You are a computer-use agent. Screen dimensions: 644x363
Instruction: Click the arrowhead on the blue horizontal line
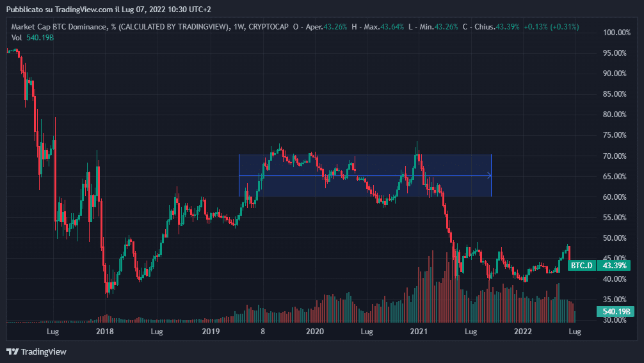[489, 175]
